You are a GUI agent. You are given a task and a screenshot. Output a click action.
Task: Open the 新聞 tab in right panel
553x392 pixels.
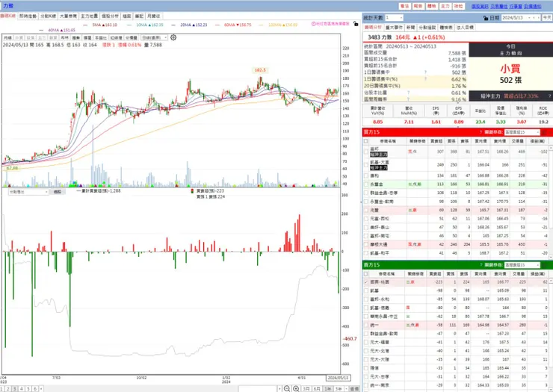(x=410, y=28)
